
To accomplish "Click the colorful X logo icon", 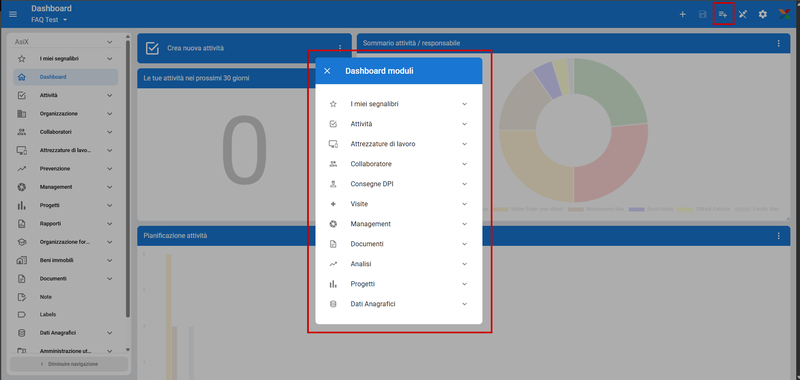I will tap(785, 14).
